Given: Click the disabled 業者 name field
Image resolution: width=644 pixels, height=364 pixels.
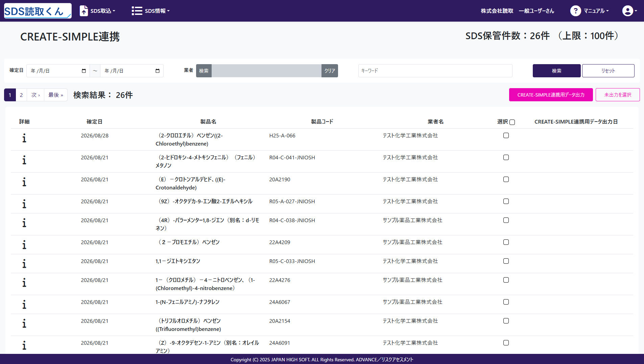Looking at the screenshot, I should pyautogui.click(x=266, y=71).
